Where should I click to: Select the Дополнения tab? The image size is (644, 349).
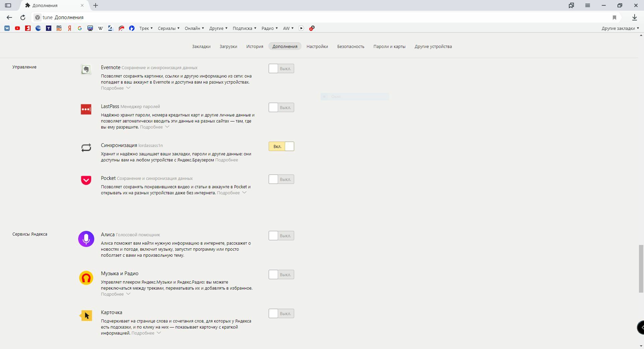[285, 46]
